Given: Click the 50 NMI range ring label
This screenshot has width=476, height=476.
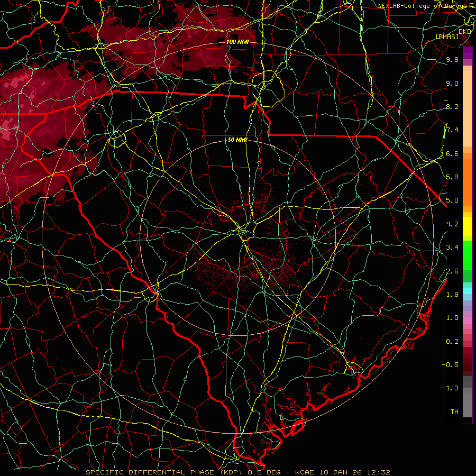Looking at the screenshot, I should coord(237,140).
